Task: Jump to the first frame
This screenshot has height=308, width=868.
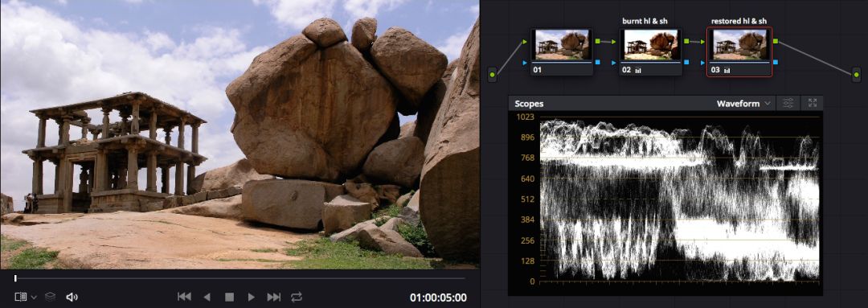Action: point(184,297)
